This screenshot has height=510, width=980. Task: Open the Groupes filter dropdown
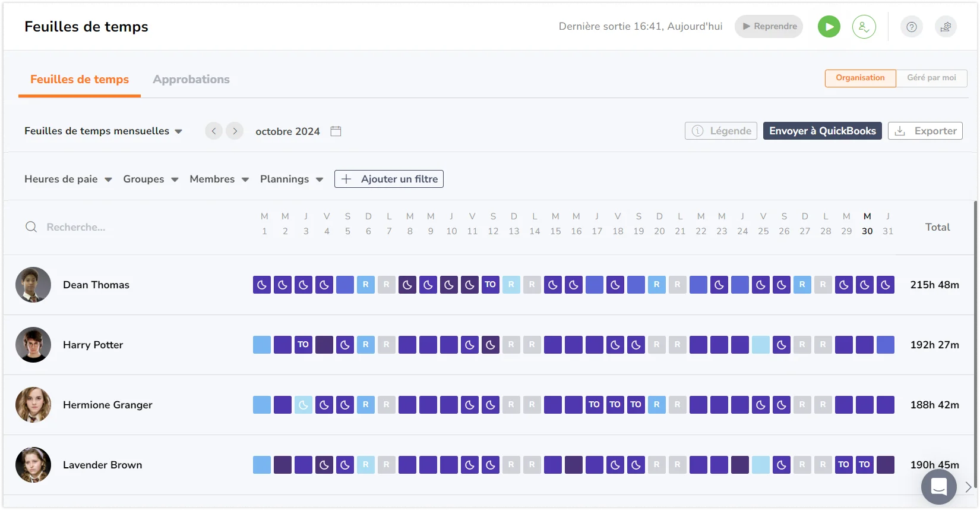(x=151, y=179)
